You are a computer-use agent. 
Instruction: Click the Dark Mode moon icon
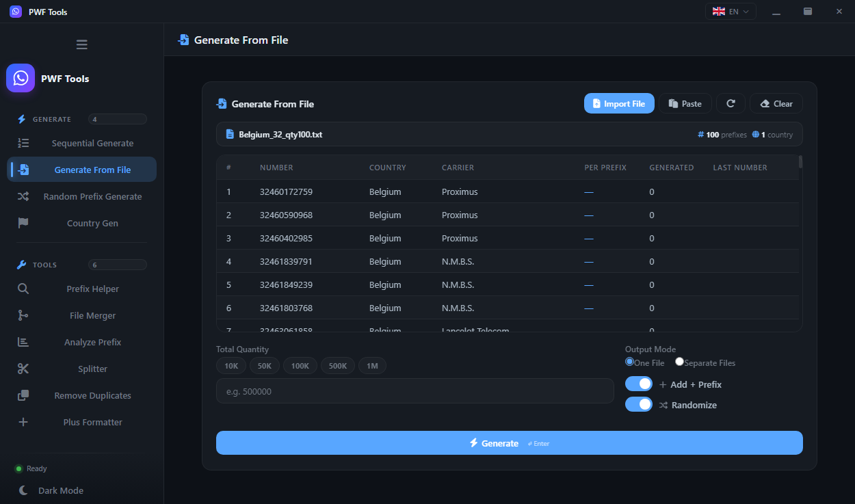pos(23,490)
